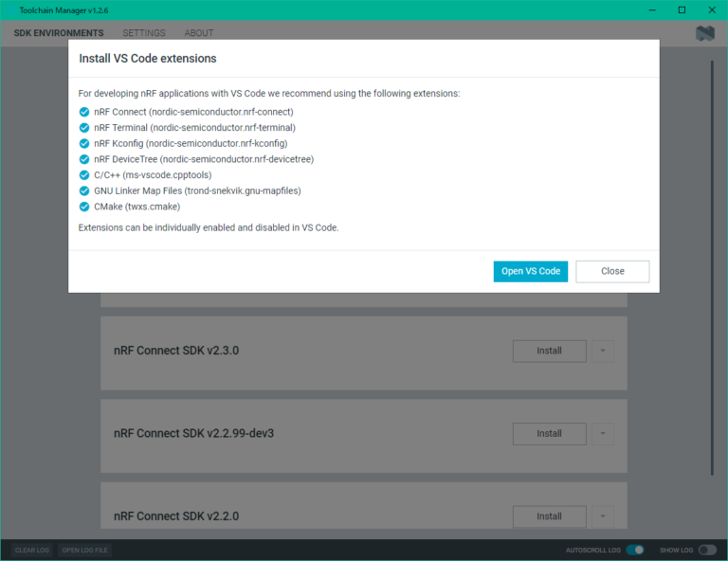
Task: Open the About tab
Action: [x=199, y=33]
